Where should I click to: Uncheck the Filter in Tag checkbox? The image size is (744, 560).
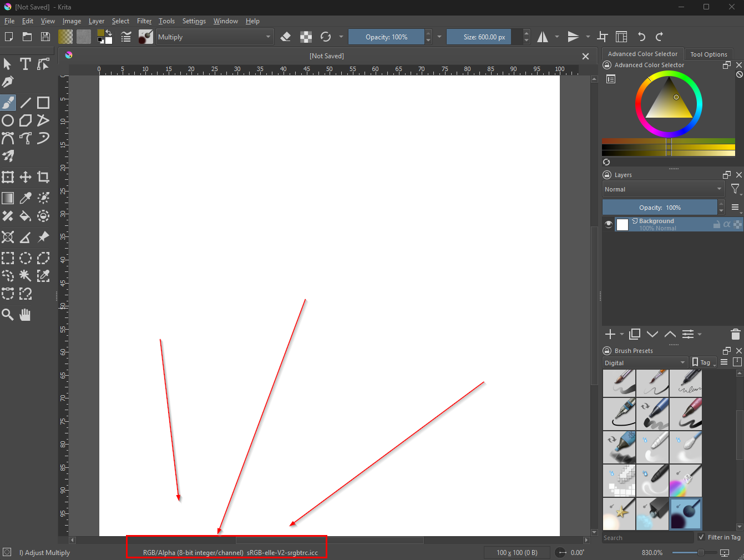click(x=701, y=537)
